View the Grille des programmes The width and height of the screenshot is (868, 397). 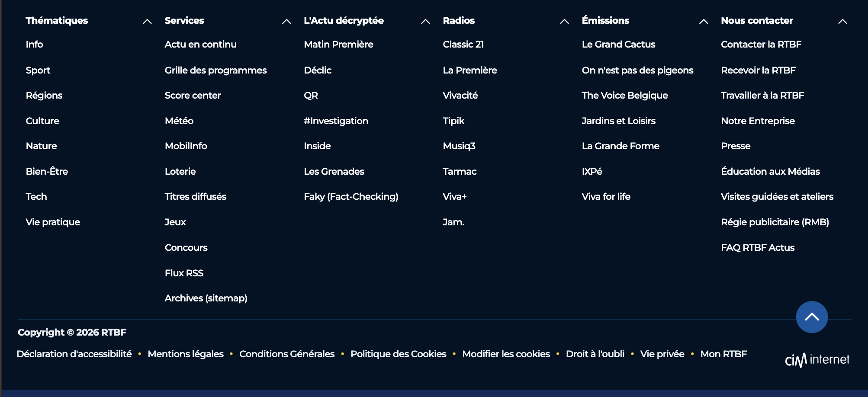tap(216, 70)
